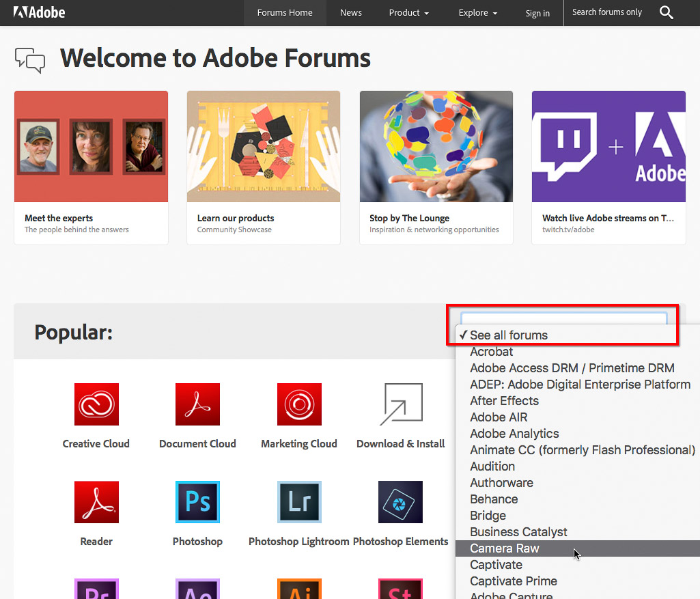Screen dimensions: 700x599
Task: Click the search magnifier icon
Action: click(666, 12)
